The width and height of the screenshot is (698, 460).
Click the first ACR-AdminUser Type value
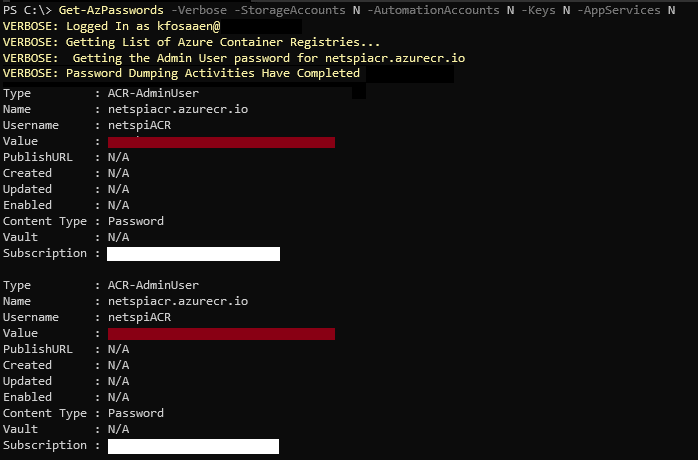153,94
